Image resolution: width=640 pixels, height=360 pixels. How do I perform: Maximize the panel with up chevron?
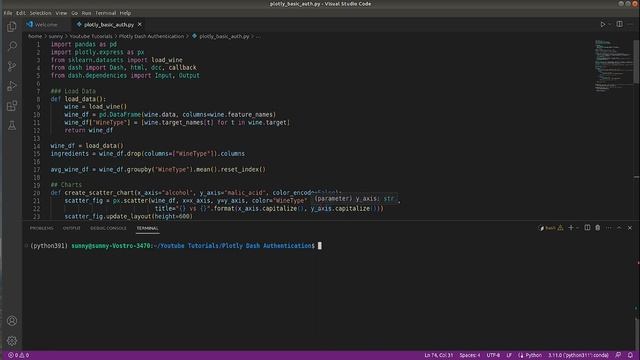pos(619,228)
